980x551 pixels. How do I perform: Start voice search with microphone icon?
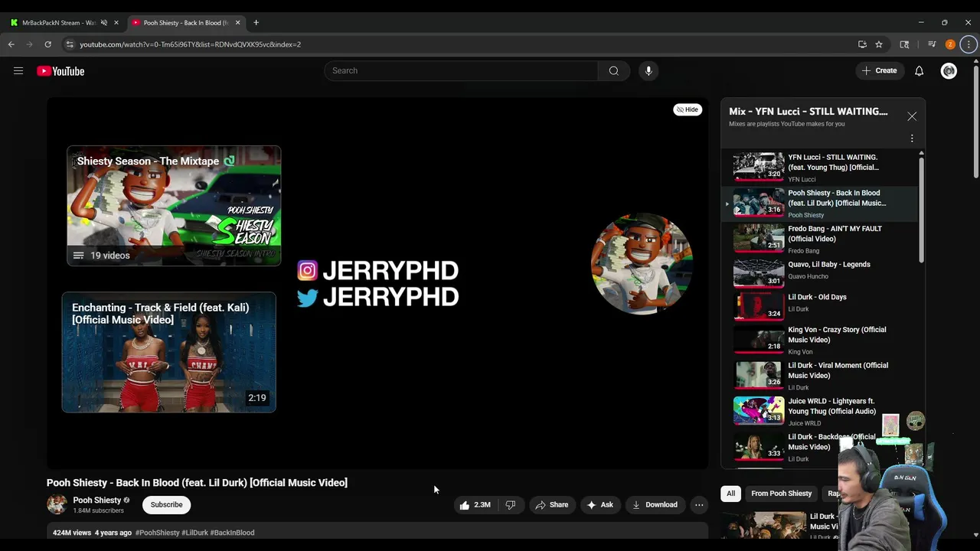(648, 70)
